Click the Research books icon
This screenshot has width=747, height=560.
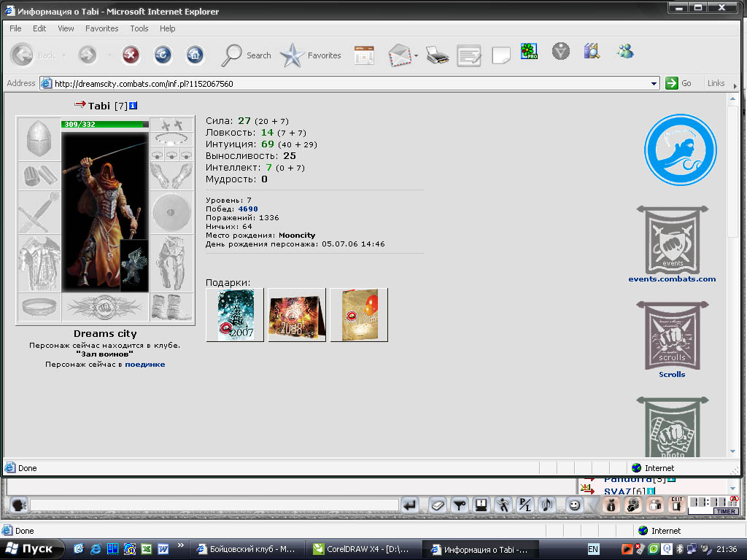591,51
